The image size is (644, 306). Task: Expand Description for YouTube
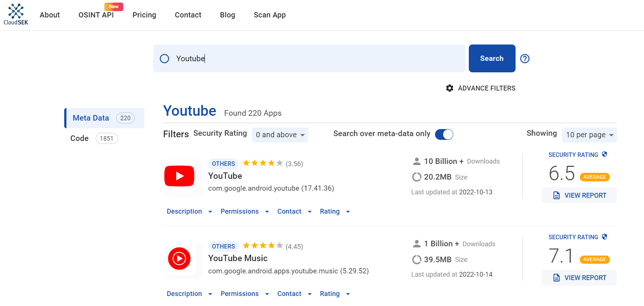point(189,211)
